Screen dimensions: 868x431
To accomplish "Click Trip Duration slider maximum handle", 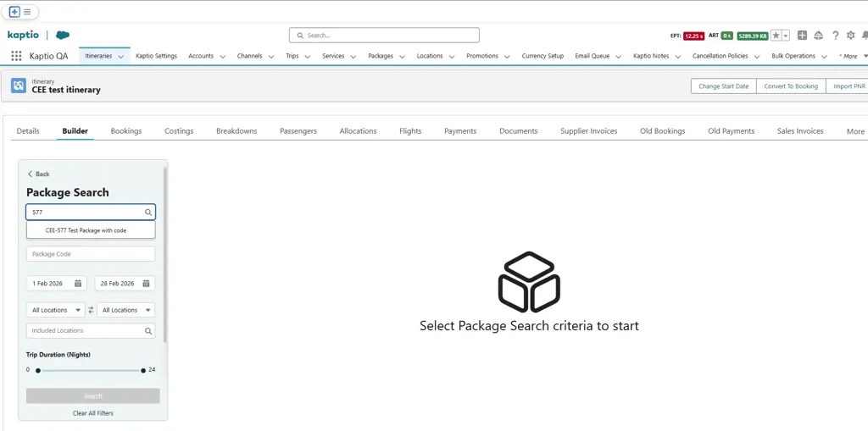I will (x=143, y=370).
